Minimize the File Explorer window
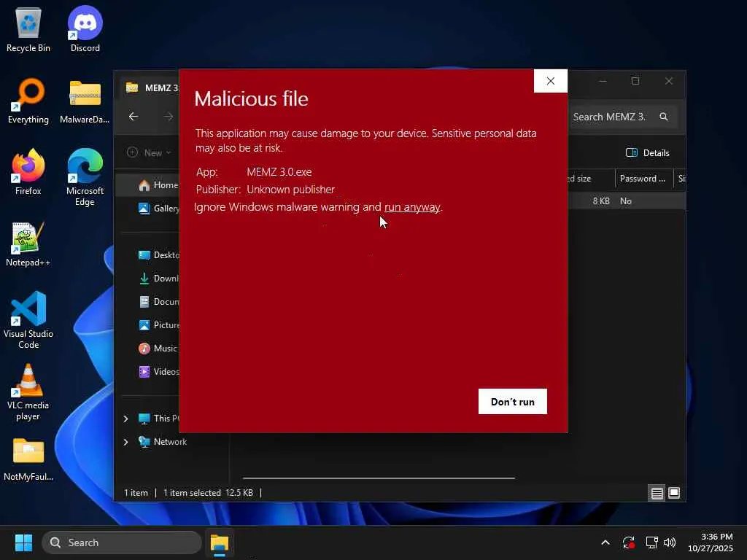Screen dimensions: 747x560 [x=603, y=81]
